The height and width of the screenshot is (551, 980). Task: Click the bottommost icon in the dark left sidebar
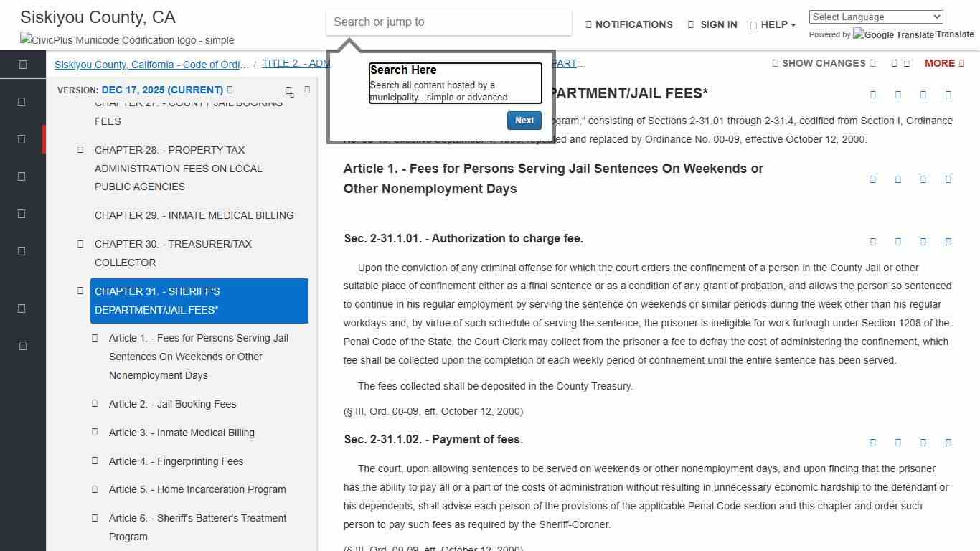coord(22,346)
